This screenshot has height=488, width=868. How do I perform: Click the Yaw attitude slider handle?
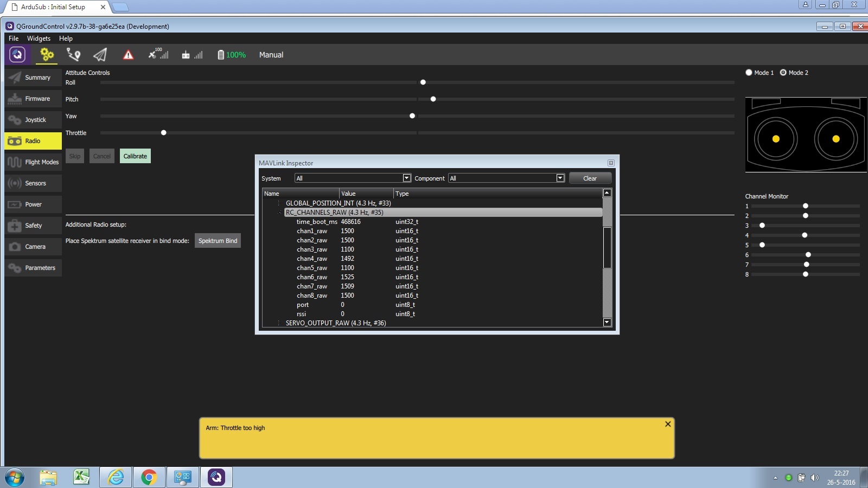pos(412,116)
